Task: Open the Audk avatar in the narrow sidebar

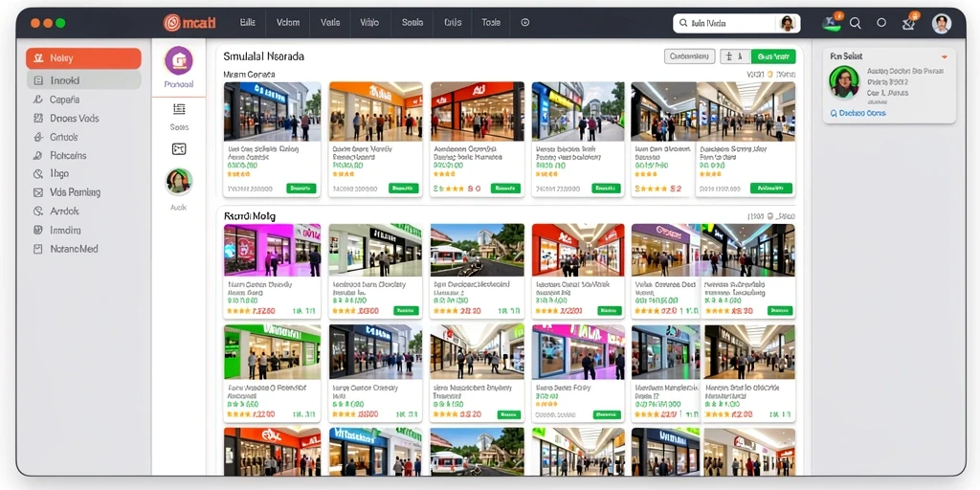Action: (x=179, y=181)
